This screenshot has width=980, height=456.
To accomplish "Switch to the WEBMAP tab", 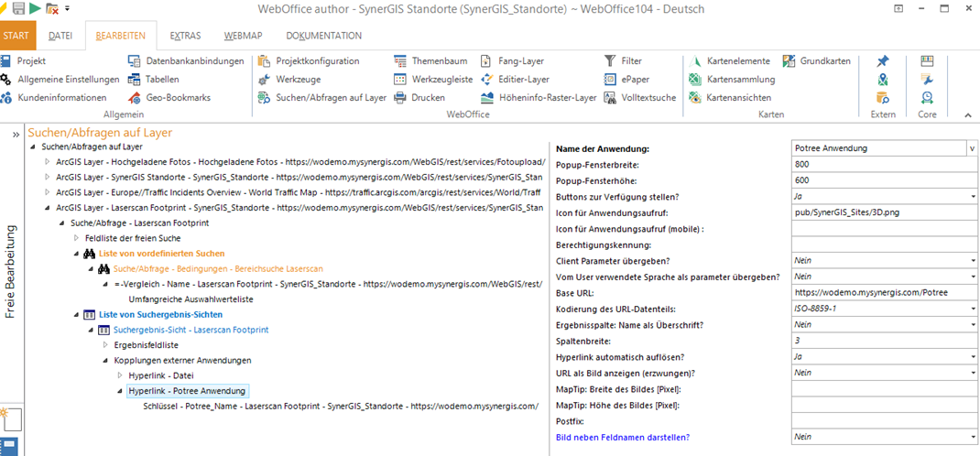I will point(243,36).
